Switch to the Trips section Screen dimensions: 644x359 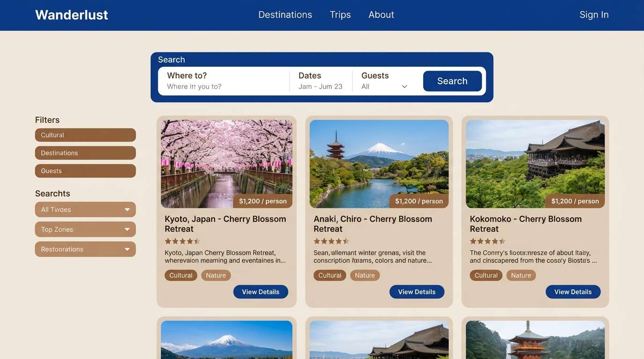(x=340, y=14)
